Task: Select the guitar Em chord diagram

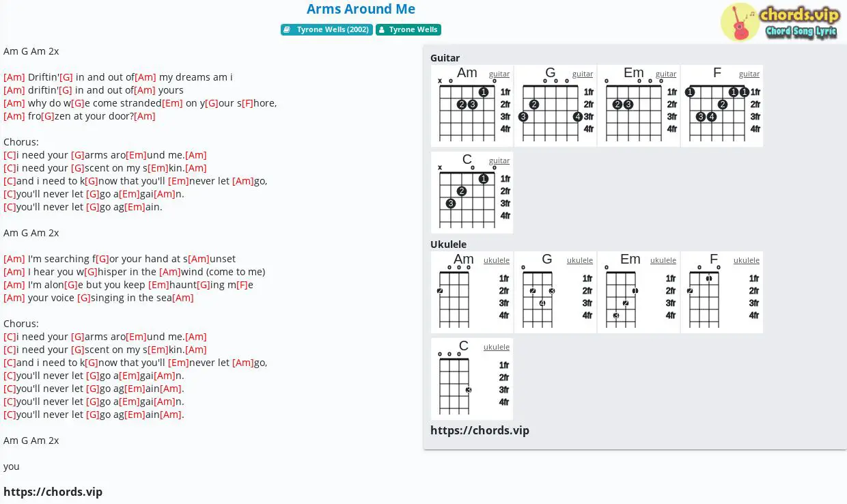Action: tap(639, 106)
